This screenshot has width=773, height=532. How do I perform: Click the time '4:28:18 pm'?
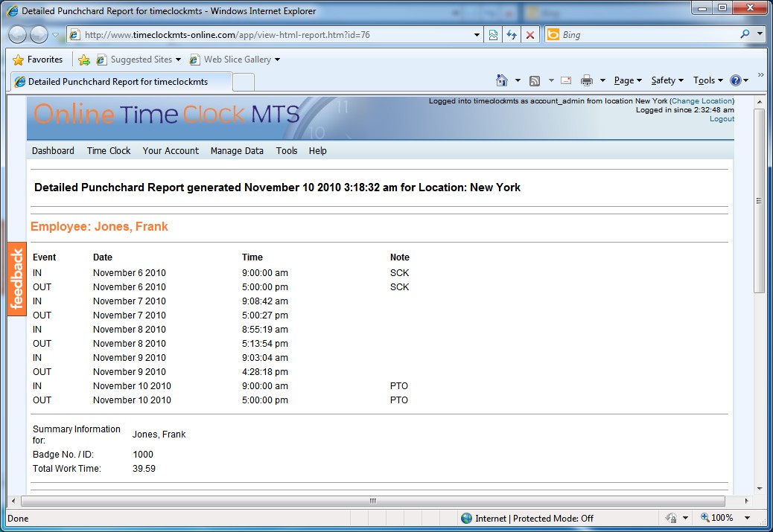click(264, 372)
